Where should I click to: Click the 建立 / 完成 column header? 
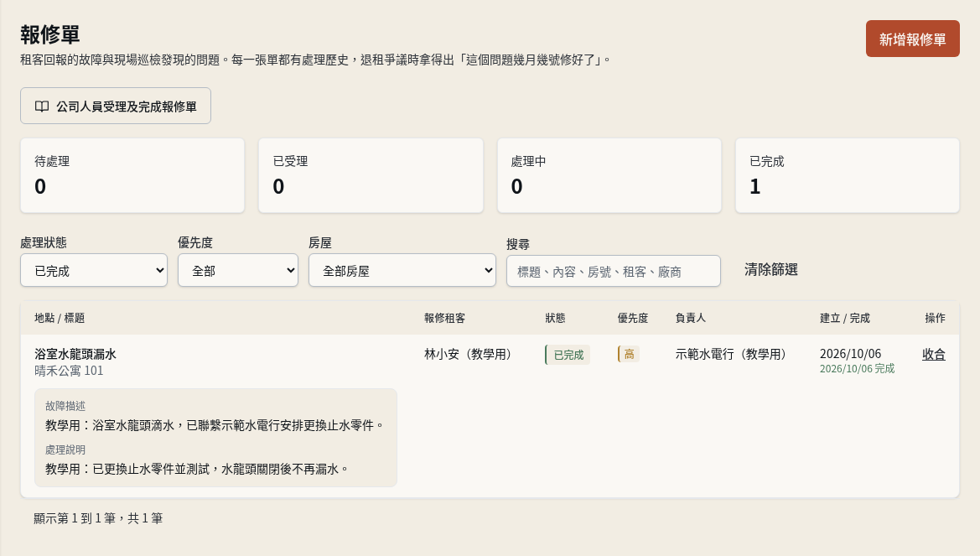845,318
